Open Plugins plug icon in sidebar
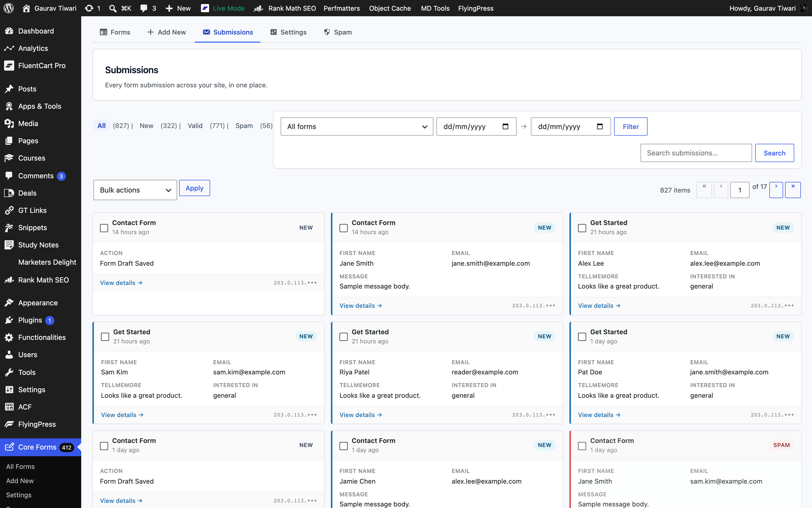 pyautogui.click(x=9, y=320)
